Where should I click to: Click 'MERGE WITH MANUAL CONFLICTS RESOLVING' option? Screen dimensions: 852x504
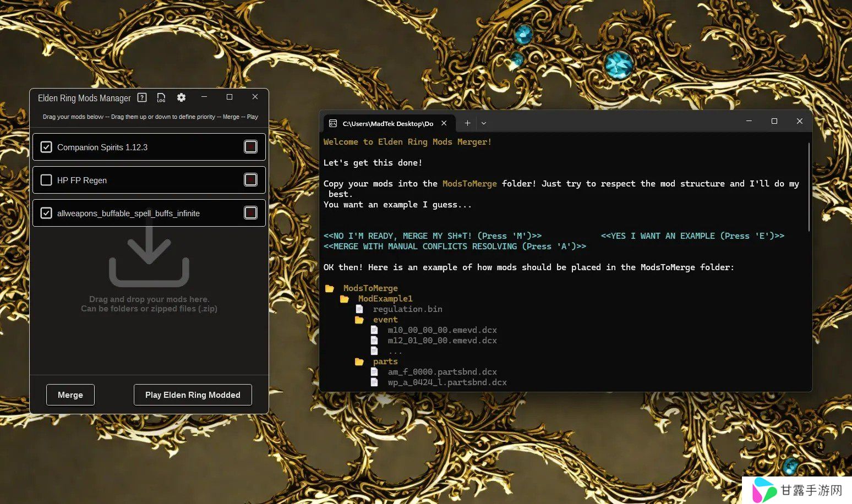coord(455,246)
